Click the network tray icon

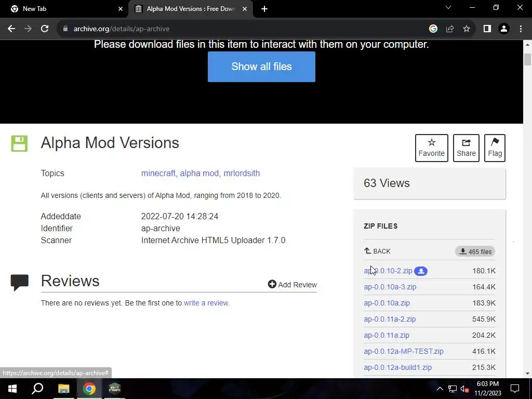click(453, 389)
